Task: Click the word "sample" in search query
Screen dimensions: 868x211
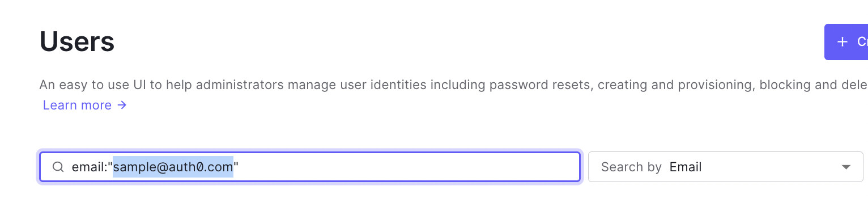Action: [x=131, y=167]
